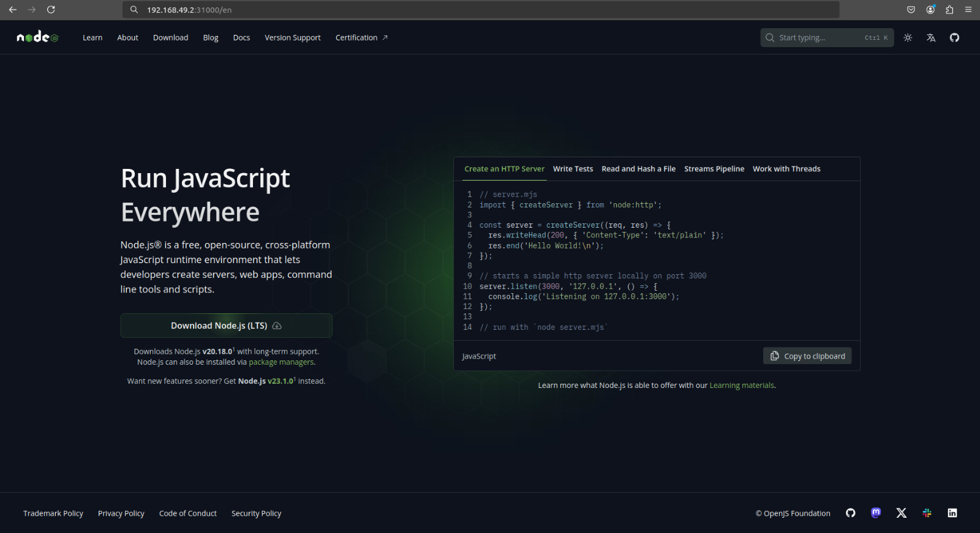Follow the package managers link
The image size is (980, 533).
(x=282, y=362)
